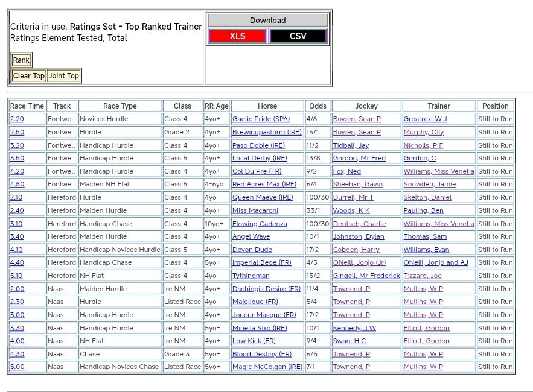Click the Odds column header
533x392 pixels.
pyautogui.click(x=318, y=106)
